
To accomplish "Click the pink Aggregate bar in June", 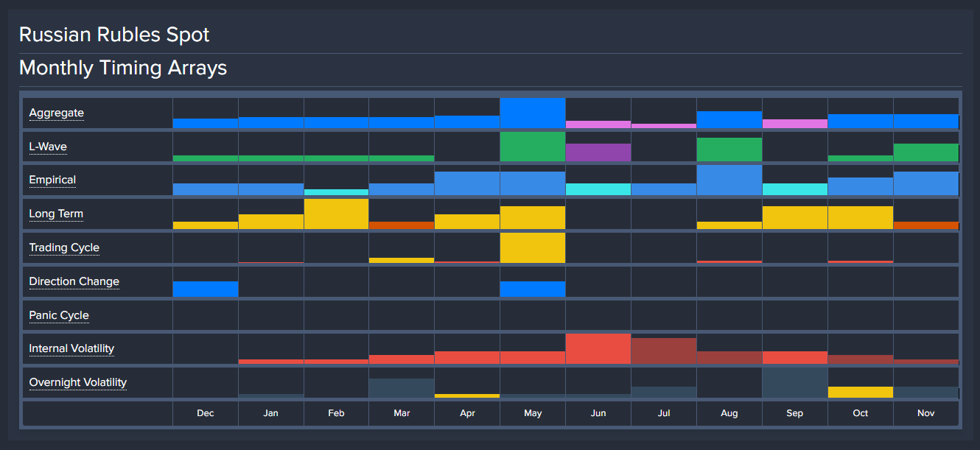I will 598,124.
